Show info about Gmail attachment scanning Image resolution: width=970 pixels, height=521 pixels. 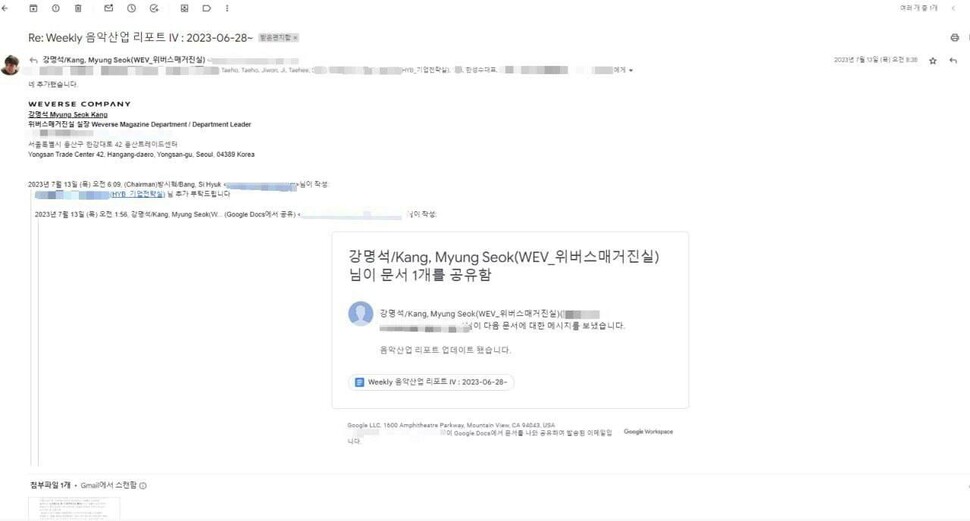coord(143,486)
